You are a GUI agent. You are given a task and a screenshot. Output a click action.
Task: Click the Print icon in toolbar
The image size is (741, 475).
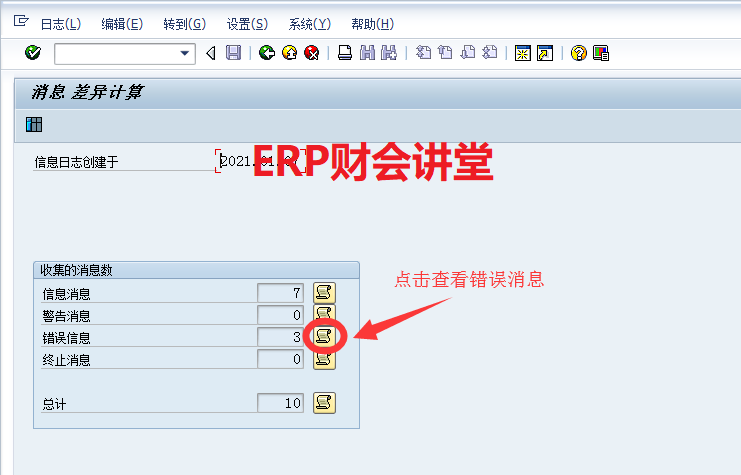click(345, 53)
